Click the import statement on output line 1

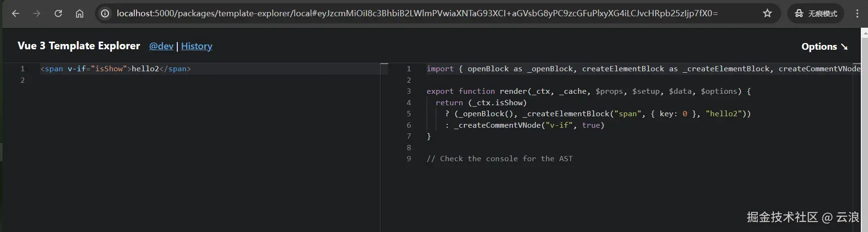(x=643, y=69)
